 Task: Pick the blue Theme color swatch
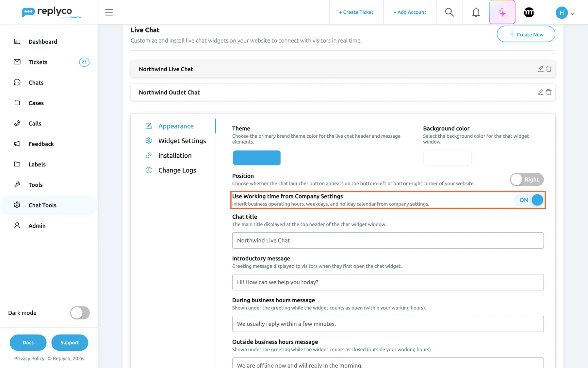click(x=257, y=158)
